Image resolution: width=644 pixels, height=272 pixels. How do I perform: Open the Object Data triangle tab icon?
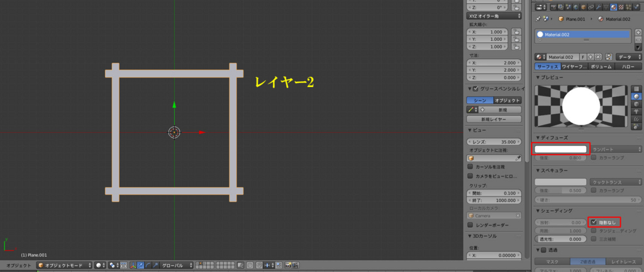pos(606,7)
